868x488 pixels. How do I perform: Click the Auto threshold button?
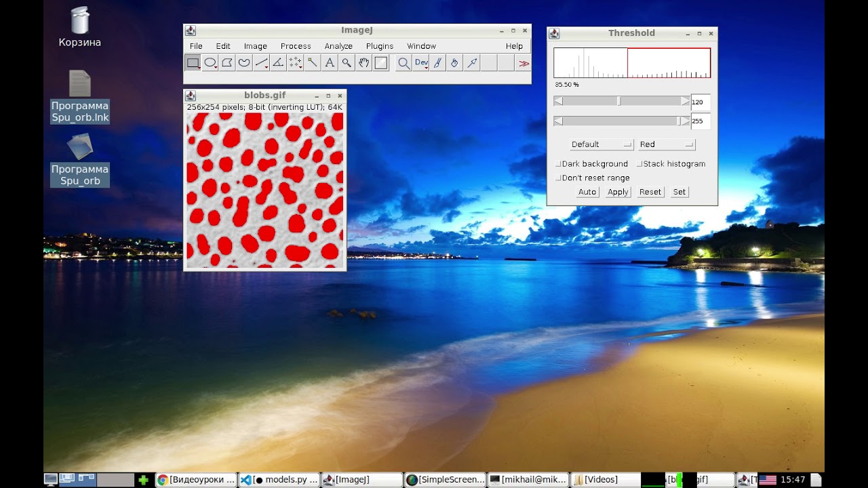[x=587, y=192]
